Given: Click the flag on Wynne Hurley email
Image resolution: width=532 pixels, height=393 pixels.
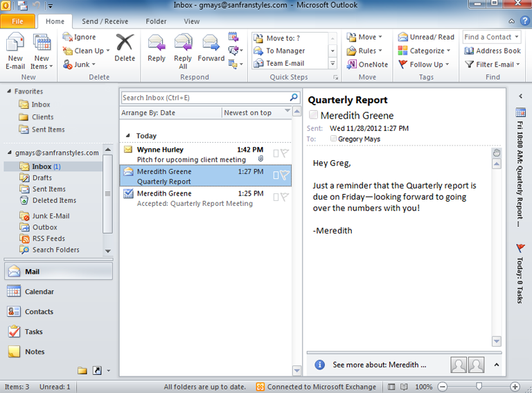Looking at the screenshot, I should pyautogui.click(x=284, y=153).
